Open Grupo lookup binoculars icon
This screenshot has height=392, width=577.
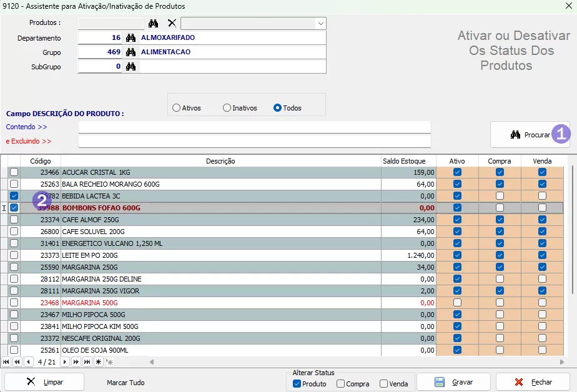click(131, 52)
